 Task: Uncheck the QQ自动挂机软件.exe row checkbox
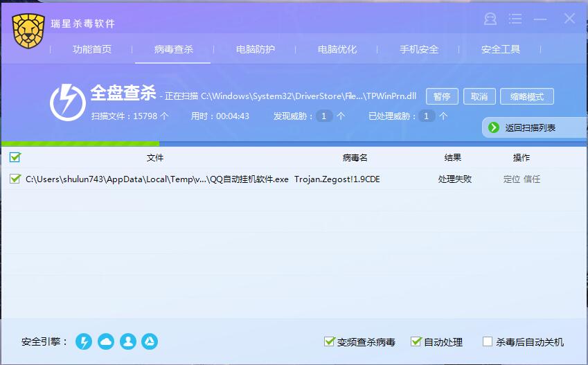coord(15,179)
